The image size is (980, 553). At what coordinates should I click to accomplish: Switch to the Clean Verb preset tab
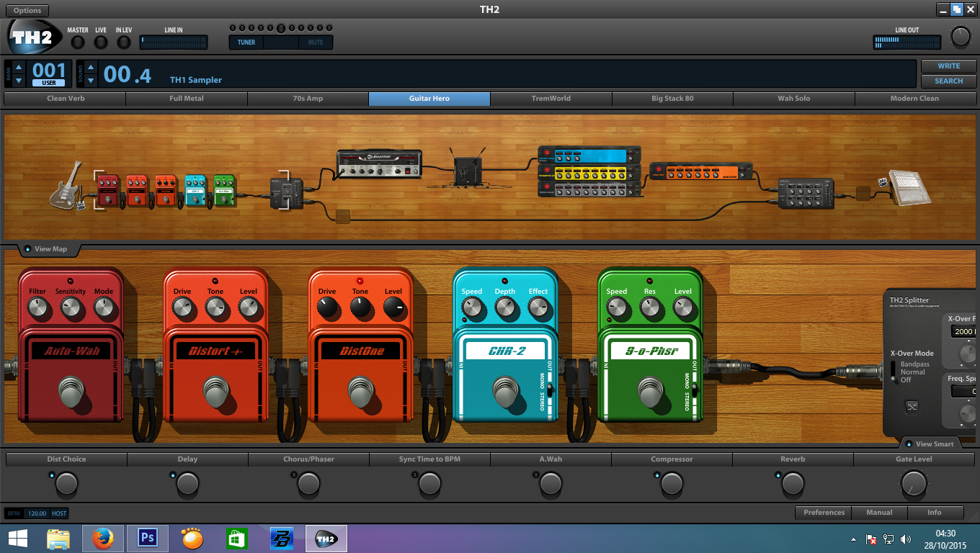[66, 99]
